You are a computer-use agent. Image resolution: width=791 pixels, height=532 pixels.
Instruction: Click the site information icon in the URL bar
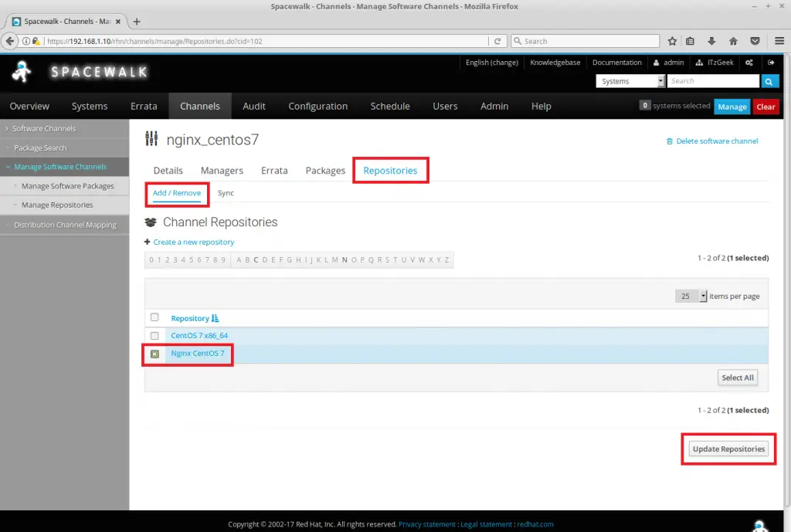tap(25, 42)
